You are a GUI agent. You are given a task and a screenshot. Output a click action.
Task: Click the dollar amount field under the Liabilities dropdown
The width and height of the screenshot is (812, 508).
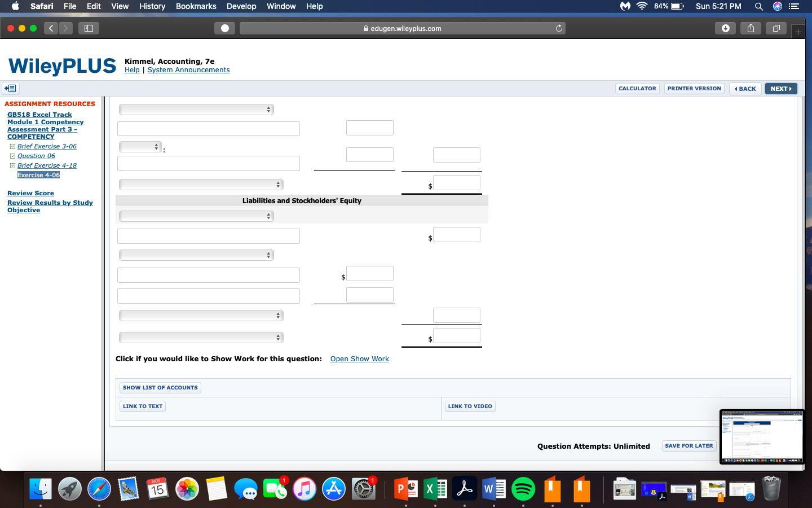tap(456, 235)
